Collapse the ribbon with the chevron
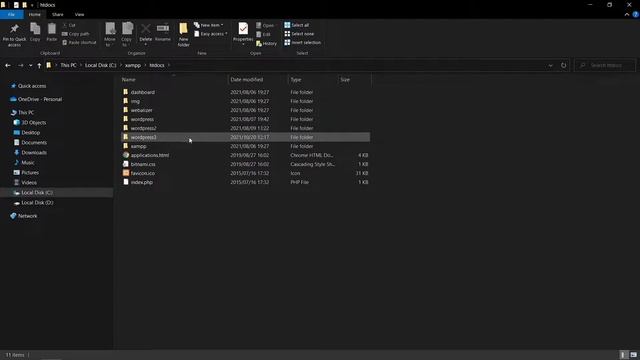Screen dimensions: 640x360 pyautogui.click(x=627, y=14)
